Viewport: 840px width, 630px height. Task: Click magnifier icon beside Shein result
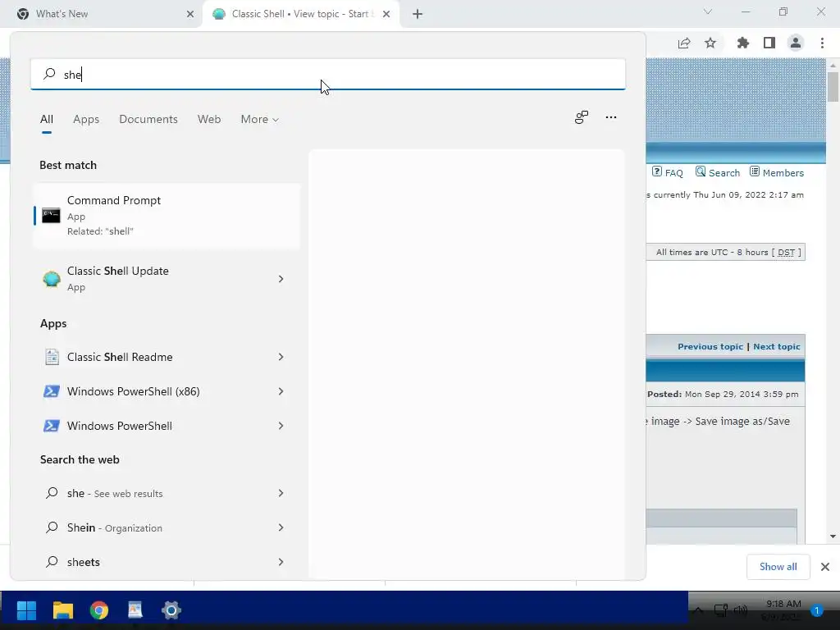(x=52, y=527)
